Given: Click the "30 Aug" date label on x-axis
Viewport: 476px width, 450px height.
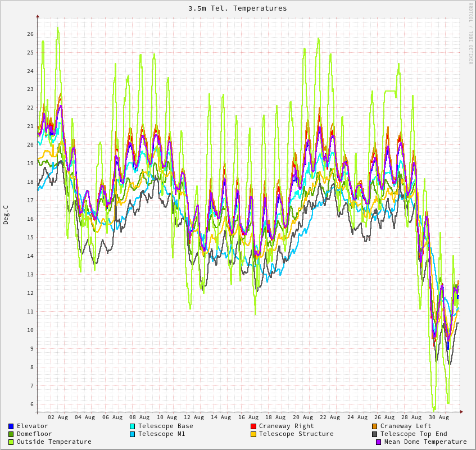Looking at the screenshot, I should point(439,417).
